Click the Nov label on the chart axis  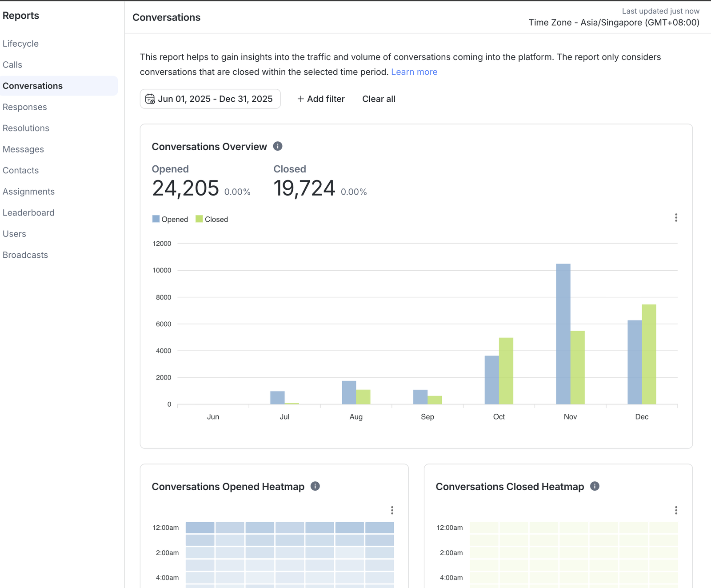coord(570,416)
